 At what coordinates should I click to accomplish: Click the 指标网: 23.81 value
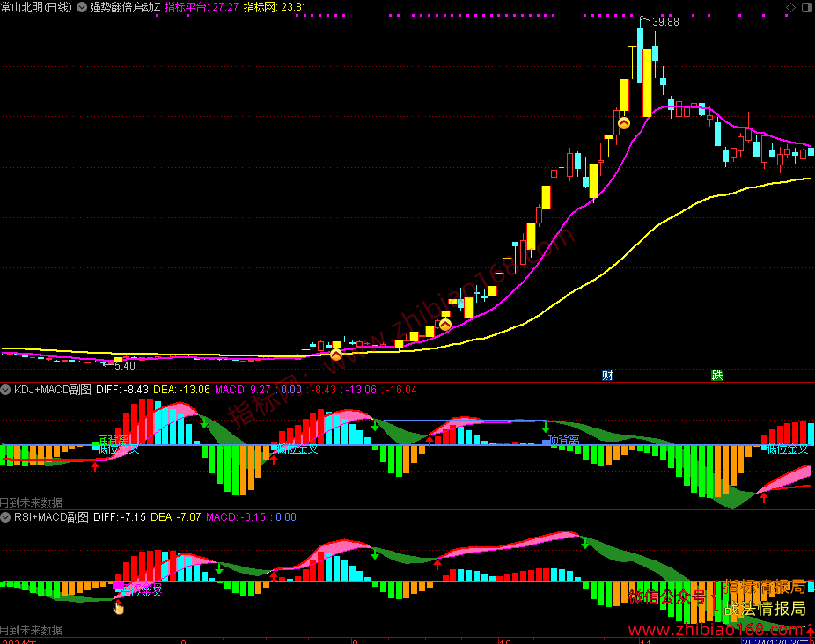tap(275, 7)
